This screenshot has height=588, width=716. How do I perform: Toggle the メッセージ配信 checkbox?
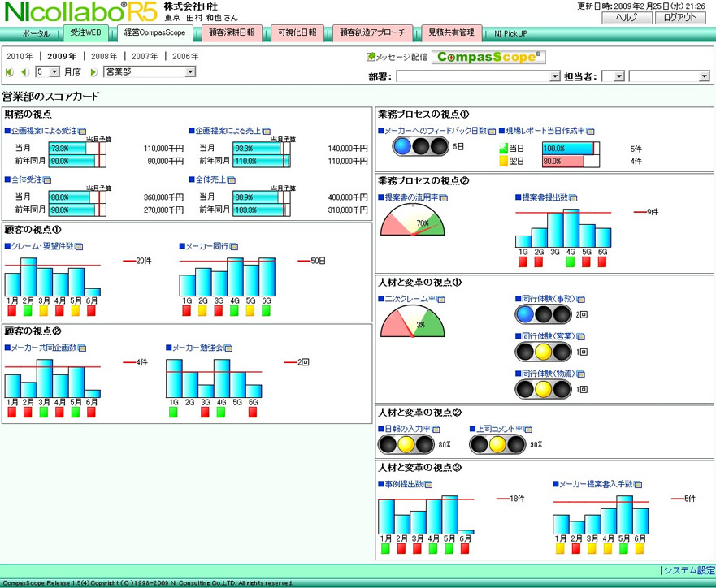click(x=371, y=57)
